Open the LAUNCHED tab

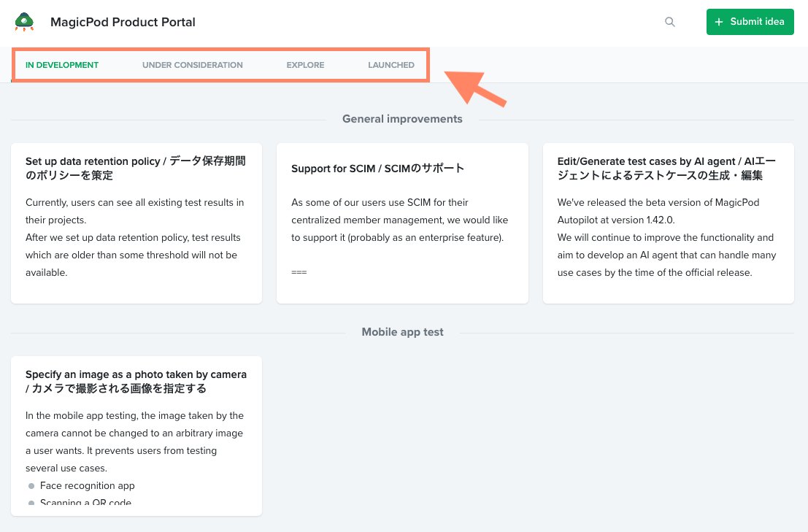391,65
